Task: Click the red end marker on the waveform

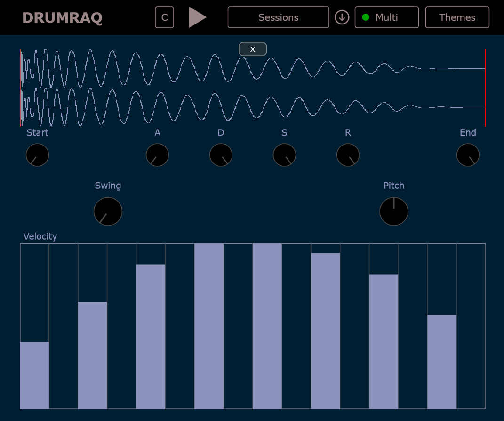Action: coord(485,88)
